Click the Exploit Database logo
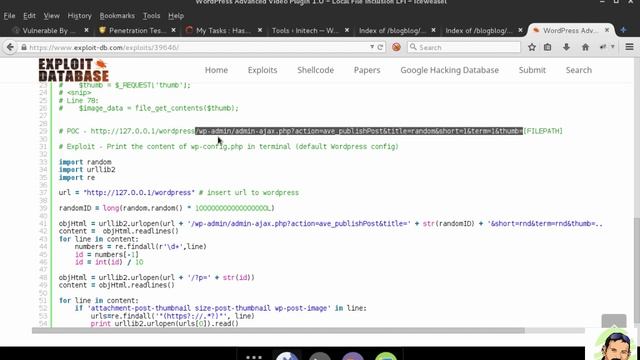640x360 pixels. coord(73,70)
